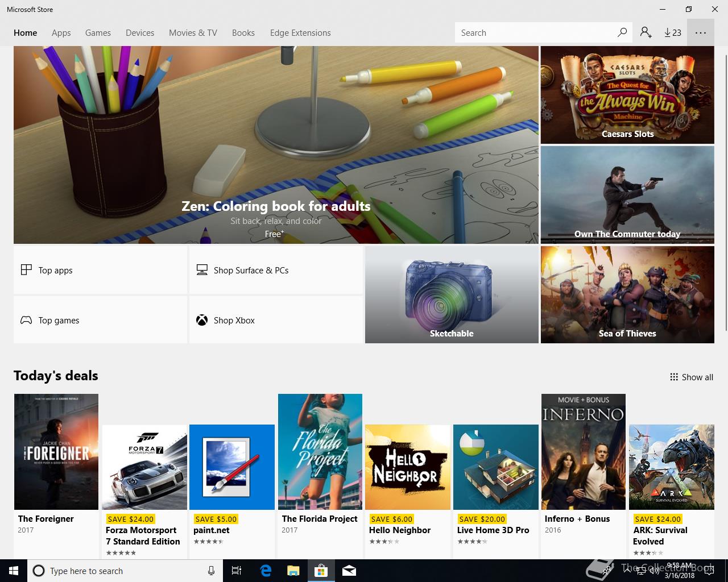The height and width of the screenshot is (582, 728).
Task: Open The Foreigner movie poster
Action: 56,451
